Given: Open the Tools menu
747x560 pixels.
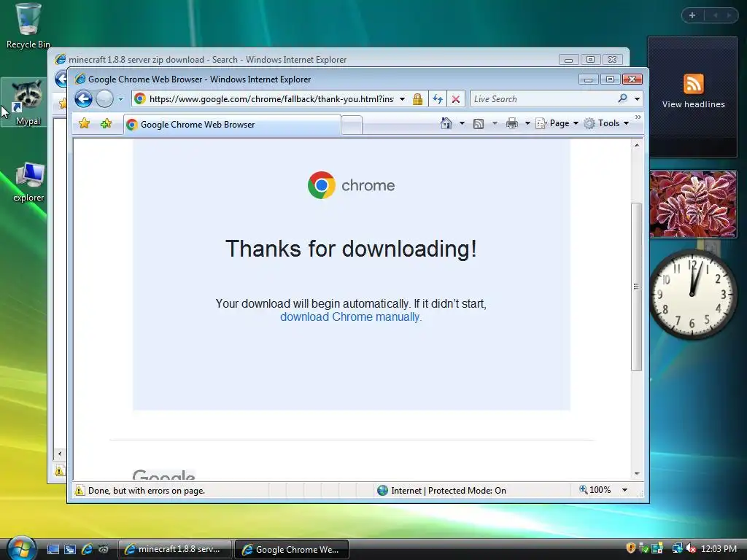Looking at the screenshot, I should click(x=606, y=123).
